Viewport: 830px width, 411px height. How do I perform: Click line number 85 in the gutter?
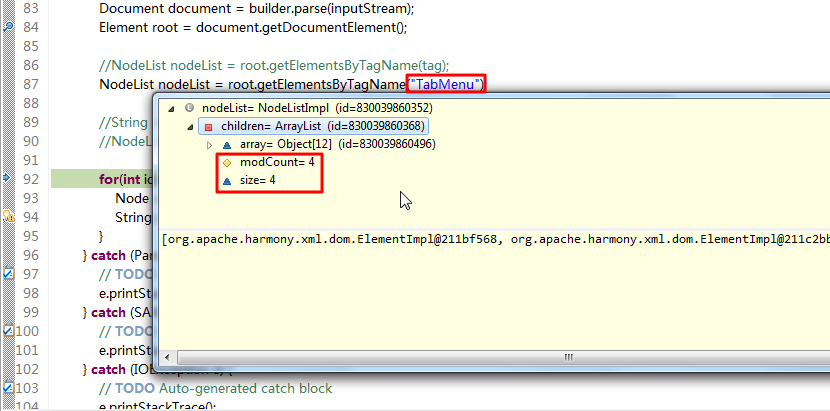[31, 47]
